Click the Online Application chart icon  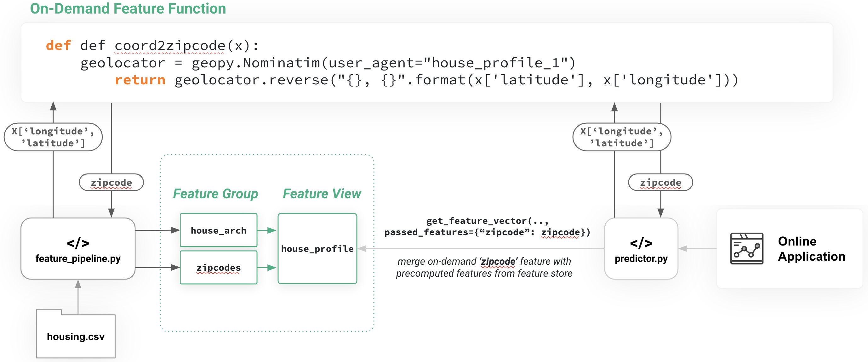coord(746,248)
